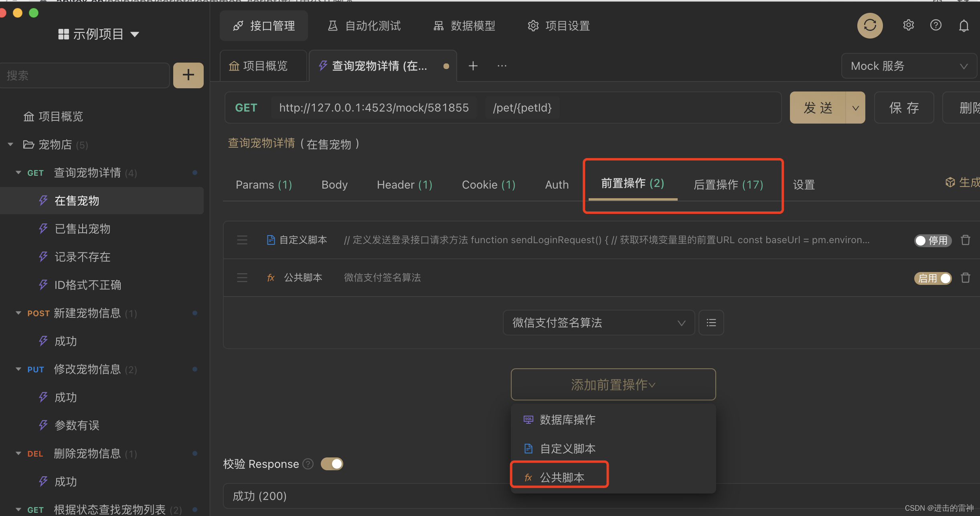Delete the 自定义脚本 row via trash icon
The width and height of the screenshot is (980, 516).
pos(966,240)
